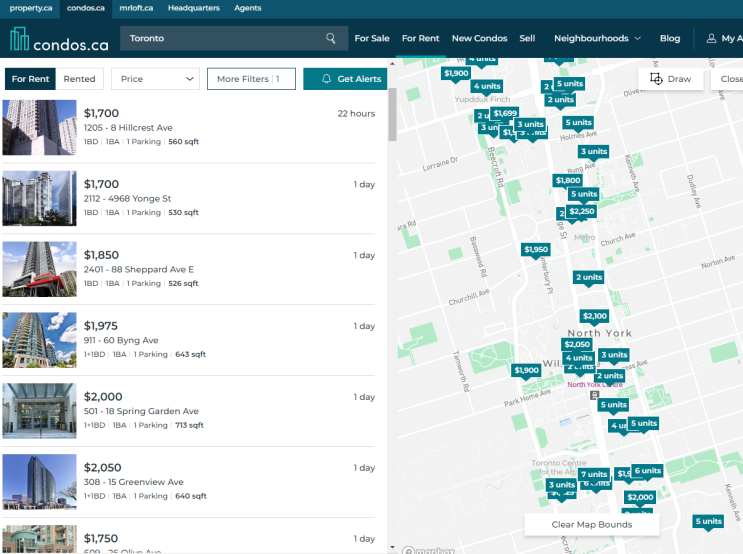
Task: Click the $2,100 map price marker
Action: click(594, 316)
